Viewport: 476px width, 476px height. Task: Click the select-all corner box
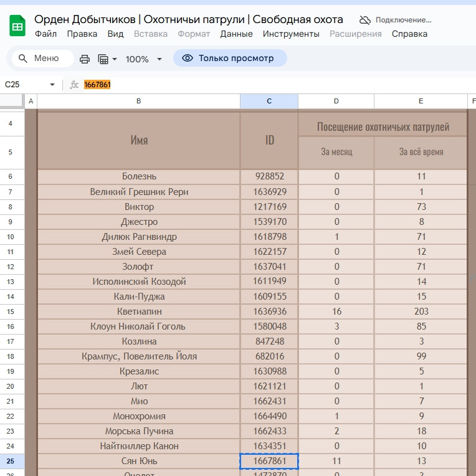(12, 100)
